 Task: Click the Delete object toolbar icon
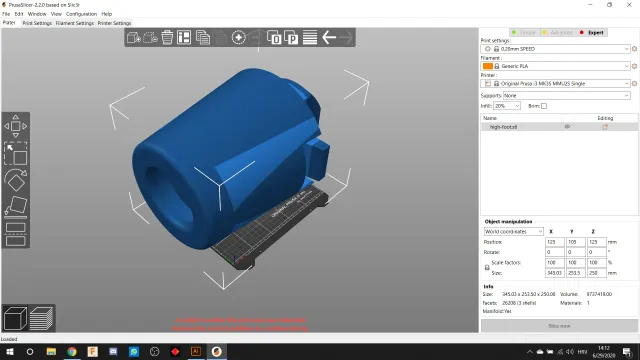150,38
